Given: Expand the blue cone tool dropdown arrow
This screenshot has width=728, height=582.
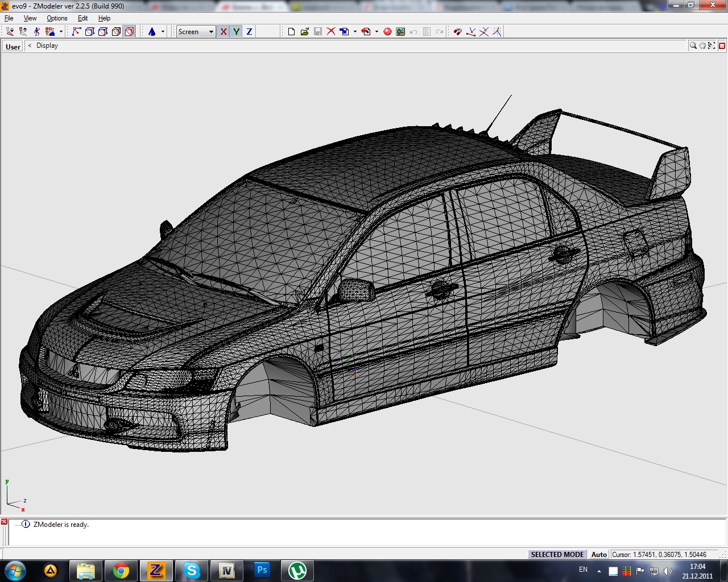Looking at the screenshot, I should pyautogui.click(x=163, y=32).
